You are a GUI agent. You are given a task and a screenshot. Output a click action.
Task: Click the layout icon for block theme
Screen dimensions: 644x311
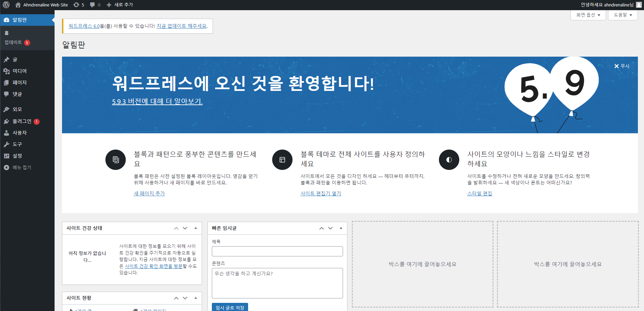[x=282, y=160]
